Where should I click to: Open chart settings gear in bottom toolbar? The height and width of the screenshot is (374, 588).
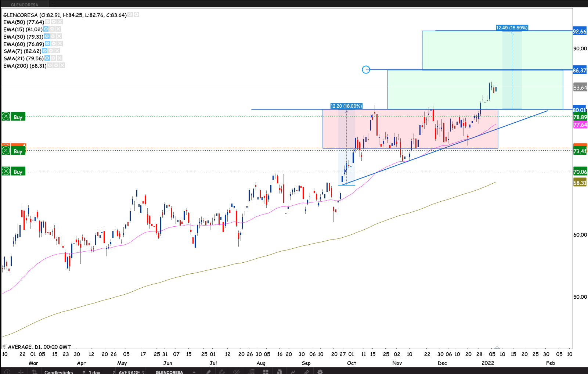(320, 372)
